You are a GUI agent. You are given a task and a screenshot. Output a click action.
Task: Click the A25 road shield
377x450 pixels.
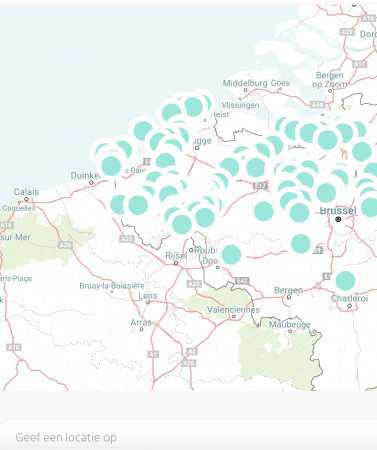[127, 239]
